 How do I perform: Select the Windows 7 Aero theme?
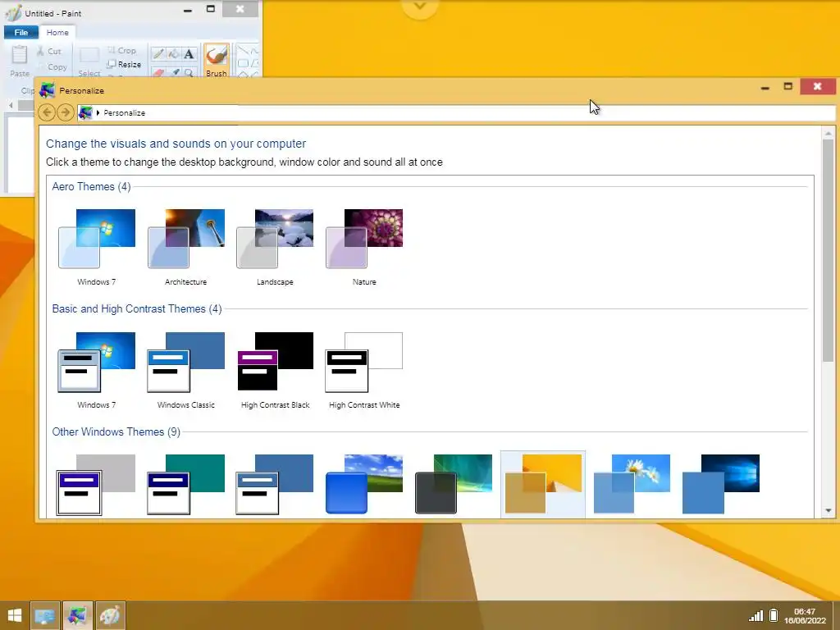(x=97, y=247)
